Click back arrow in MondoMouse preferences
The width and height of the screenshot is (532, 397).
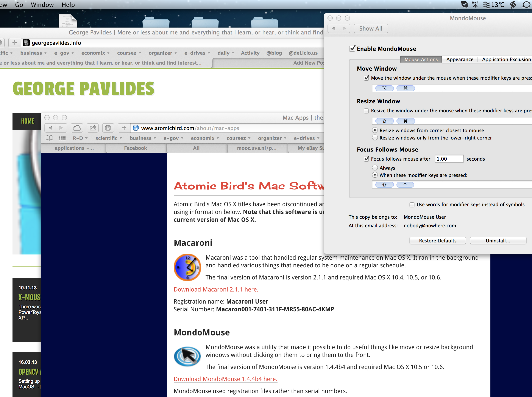pyautogui.click(x=334, y=28)
